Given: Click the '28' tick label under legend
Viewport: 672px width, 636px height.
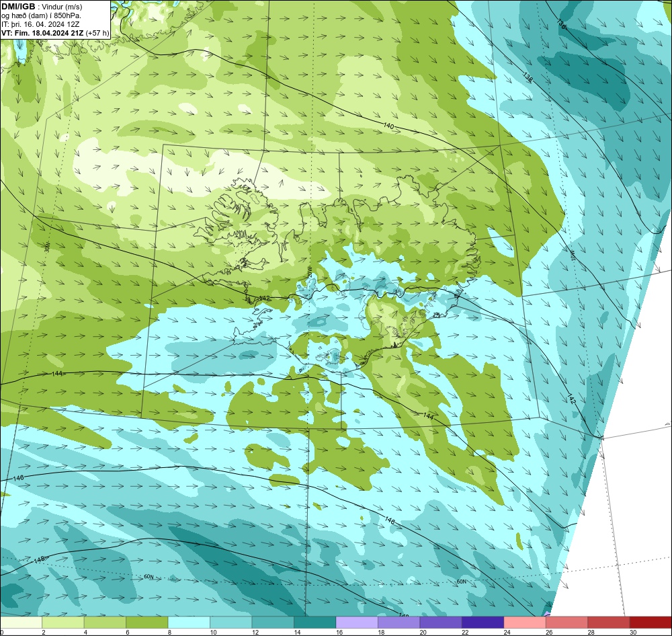Looking at the screenshot, I should coord(591,632).
